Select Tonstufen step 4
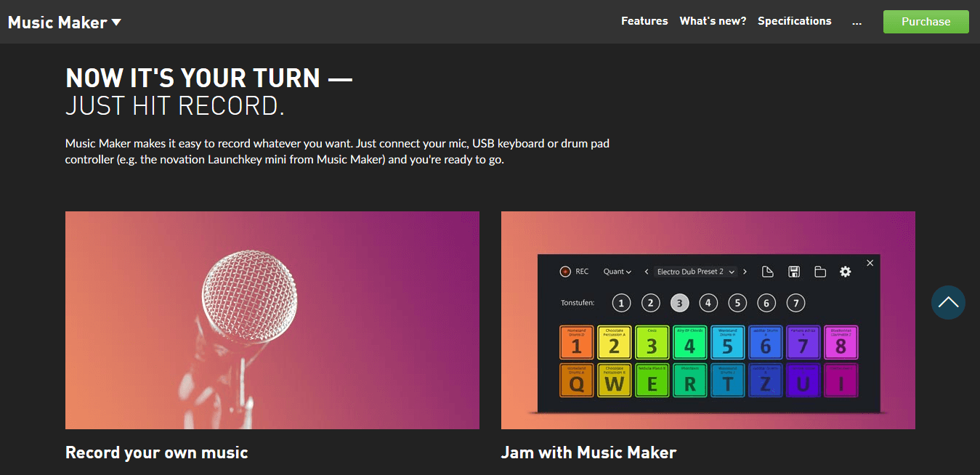 [708, 303]
